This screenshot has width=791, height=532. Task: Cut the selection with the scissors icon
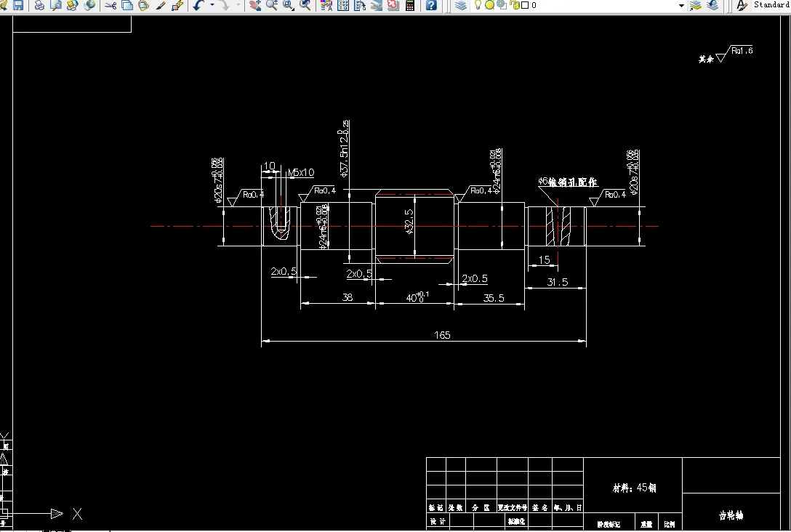pyautogui.click(x=111, y=5)
